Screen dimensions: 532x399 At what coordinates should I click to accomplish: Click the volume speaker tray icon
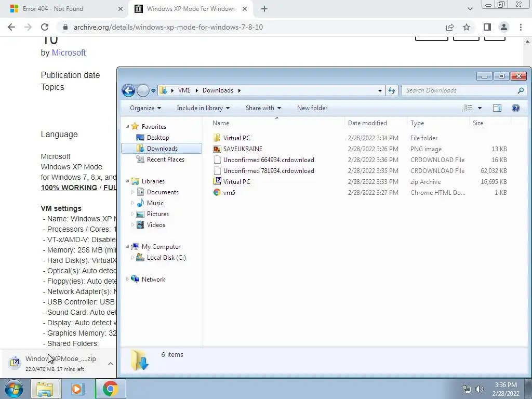(x=480, y=389)
